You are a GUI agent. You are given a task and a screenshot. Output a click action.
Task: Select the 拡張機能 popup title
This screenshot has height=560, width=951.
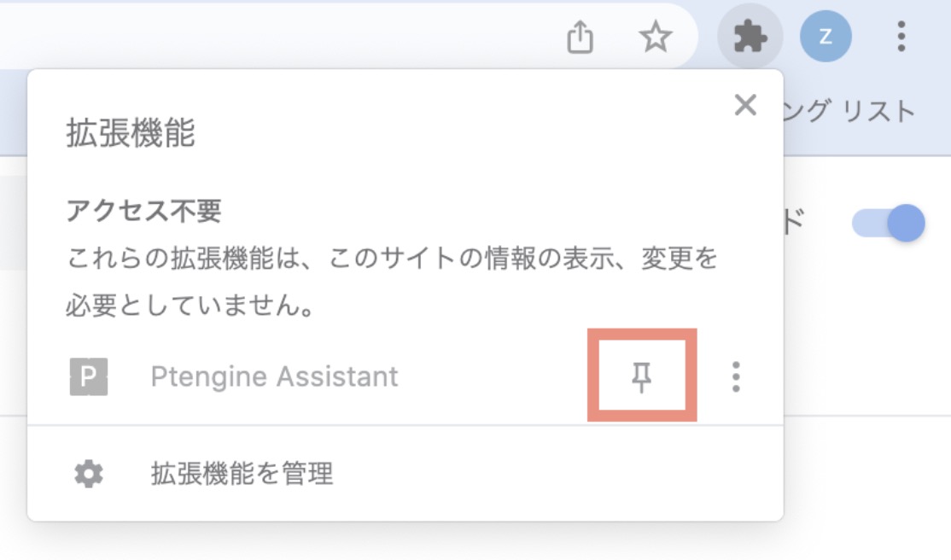click(131, 133)
